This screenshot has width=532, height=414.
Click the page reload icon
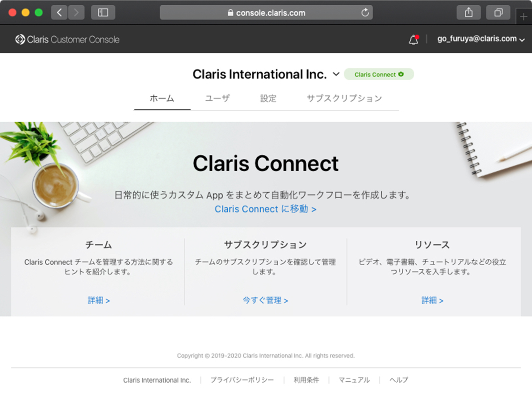click(365, 13)
